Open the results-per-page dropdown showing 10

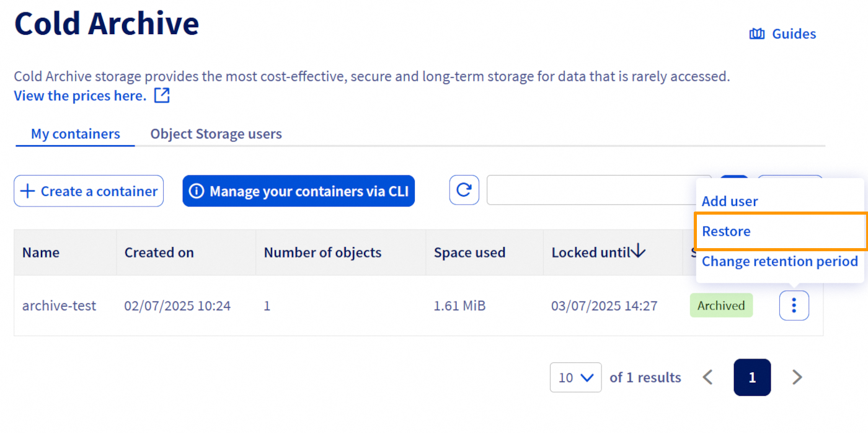click(575, 377)
